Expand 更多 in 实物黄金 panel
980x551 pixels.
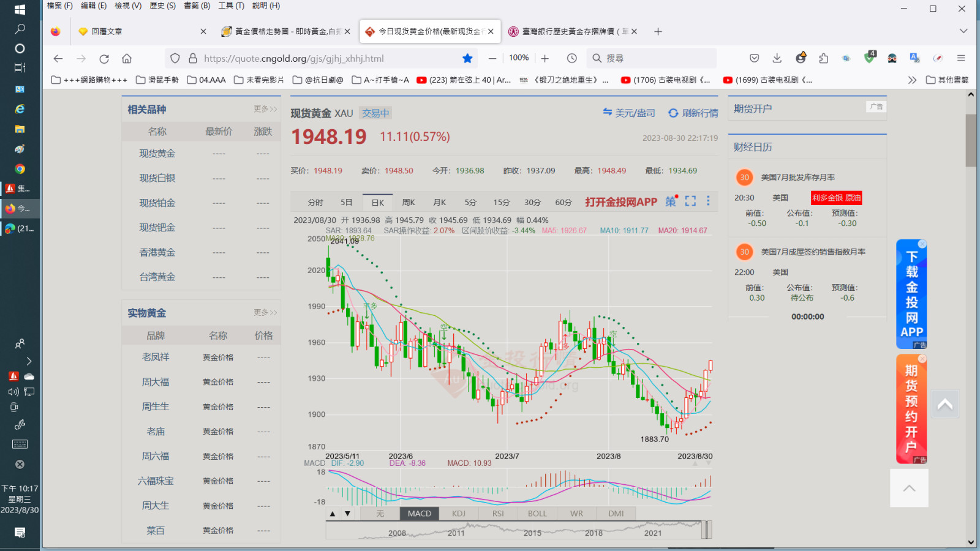click(x=265, y=312)
